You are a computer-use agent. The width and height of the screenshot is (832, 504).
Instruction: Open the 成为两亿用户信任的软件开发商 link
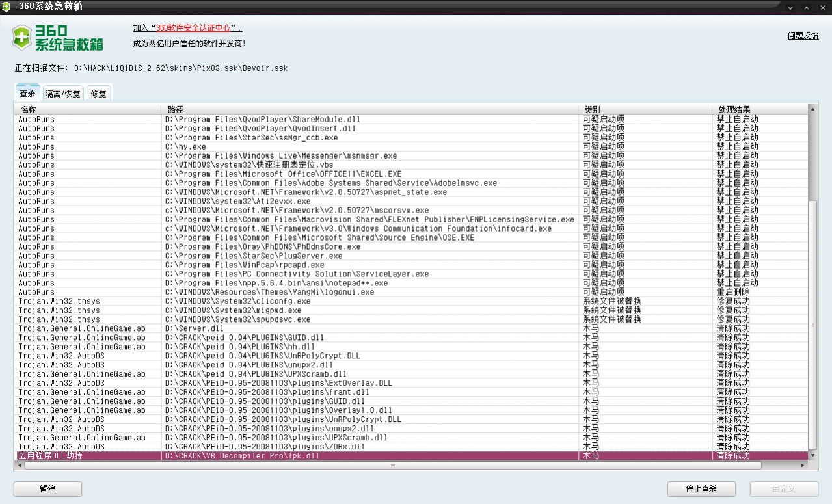(189, 44)
